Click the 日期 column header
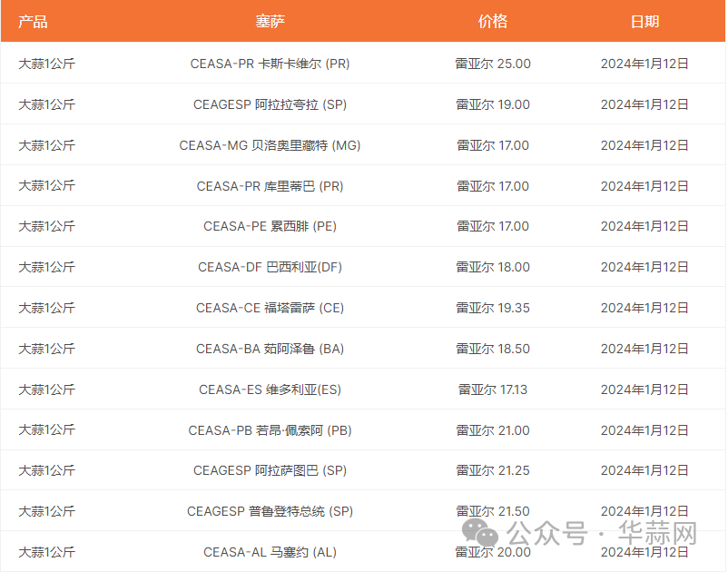This screenshot has width=728, height=572. 644,22
